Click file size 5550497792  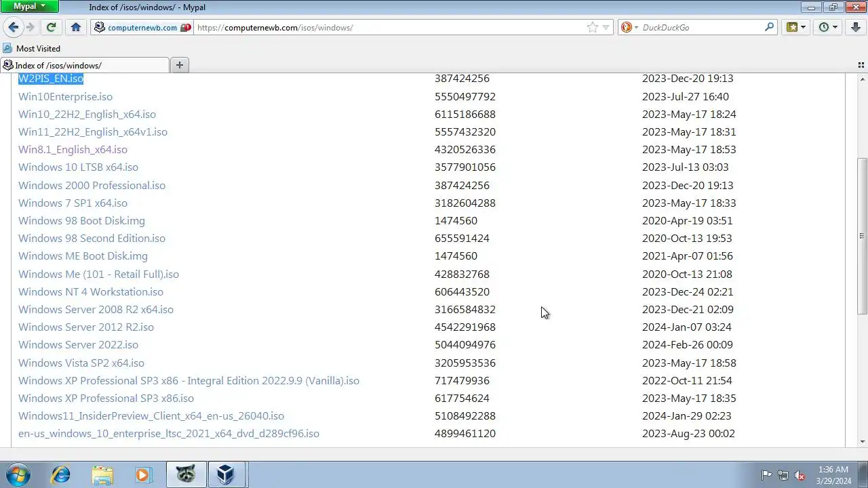(x=465, y=97)
